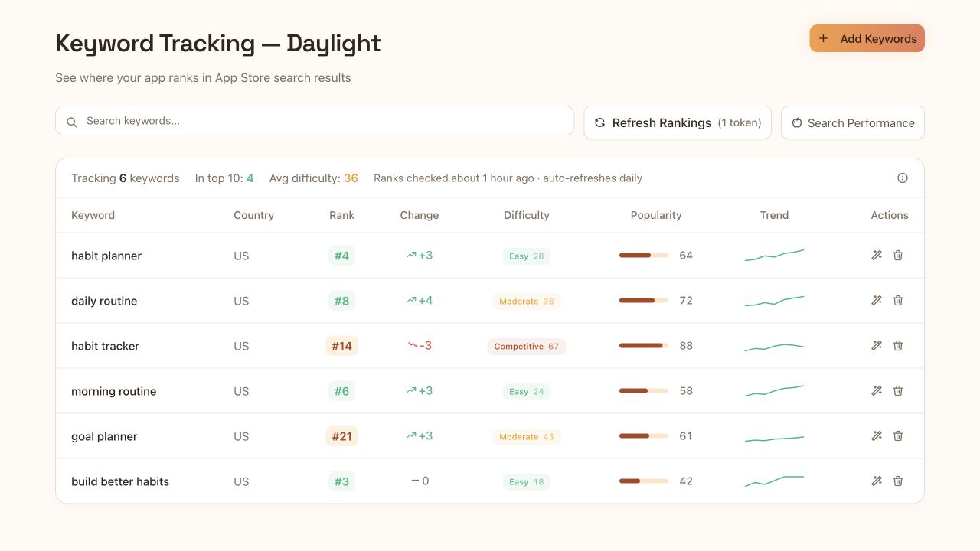Click the upward trend arrow for morning routine
The height and width of the screenshot is (551, 980).
pos(411,390)
